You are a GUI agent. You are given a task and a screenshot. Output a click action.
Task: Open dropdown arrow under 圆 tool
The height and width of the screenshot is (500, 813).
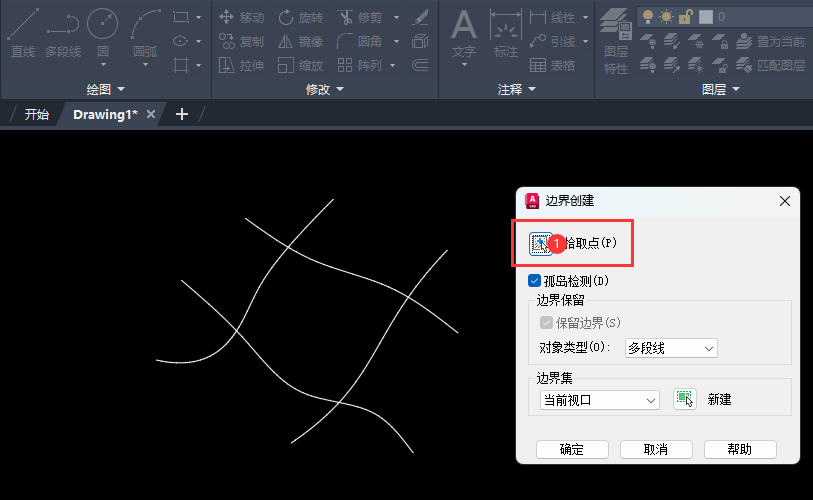103,65
